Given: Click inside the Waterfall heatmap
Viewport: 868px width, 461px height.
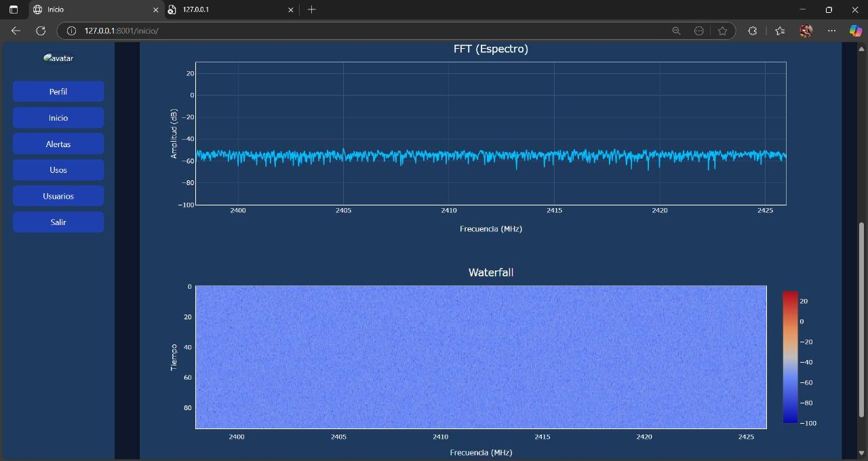Looking at the screenshot, I should tap(481, 357).
